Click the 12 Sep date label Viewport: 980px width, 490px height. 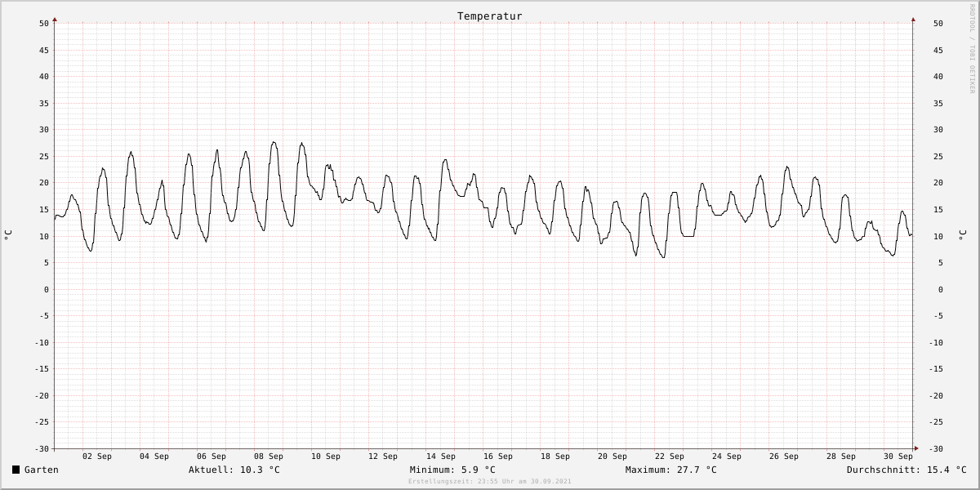383,457
